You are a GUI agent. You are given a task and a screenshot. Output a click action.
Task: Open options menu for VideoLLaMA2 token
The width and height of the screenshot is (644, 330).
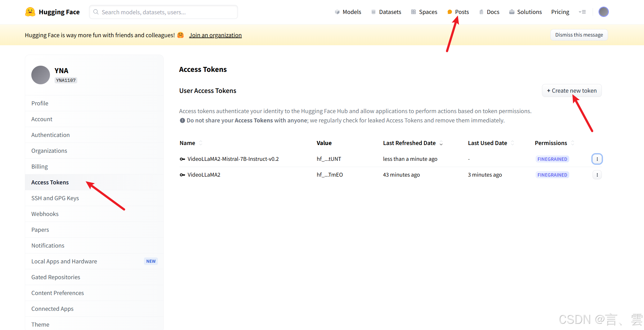597,175
